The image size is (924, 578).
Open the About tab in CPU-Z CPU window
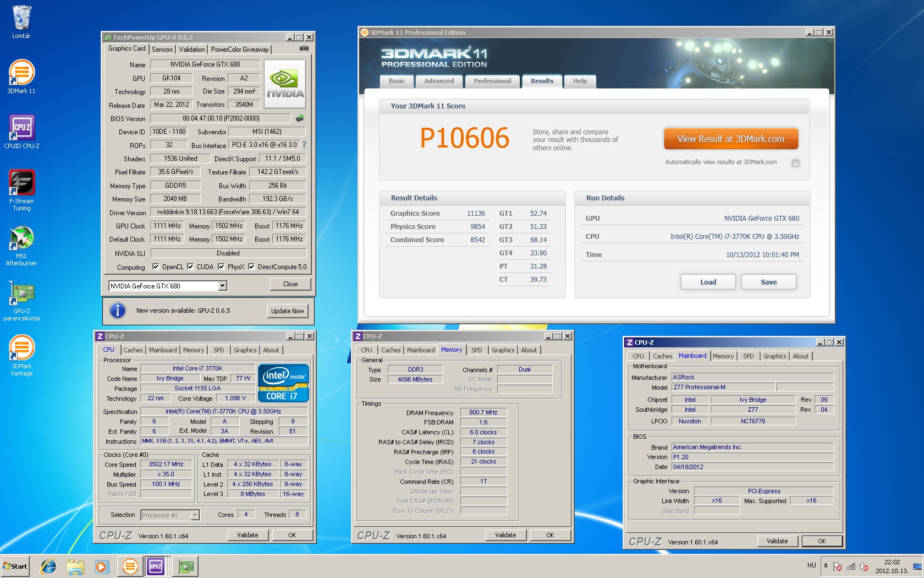(x=271, y=350)
